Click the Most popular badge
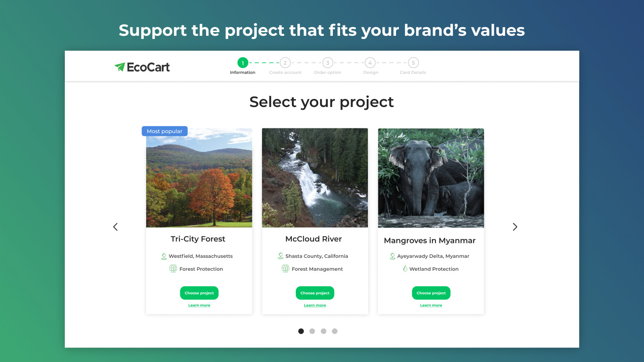This screenshot has width=644, height=362. 165,131
